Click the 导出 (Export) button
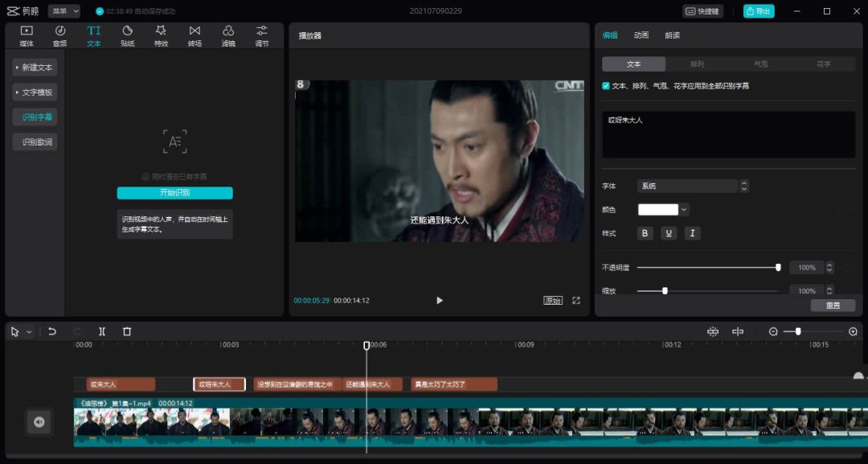This screenshot has height=464, width=868. [x=756, y=10]
